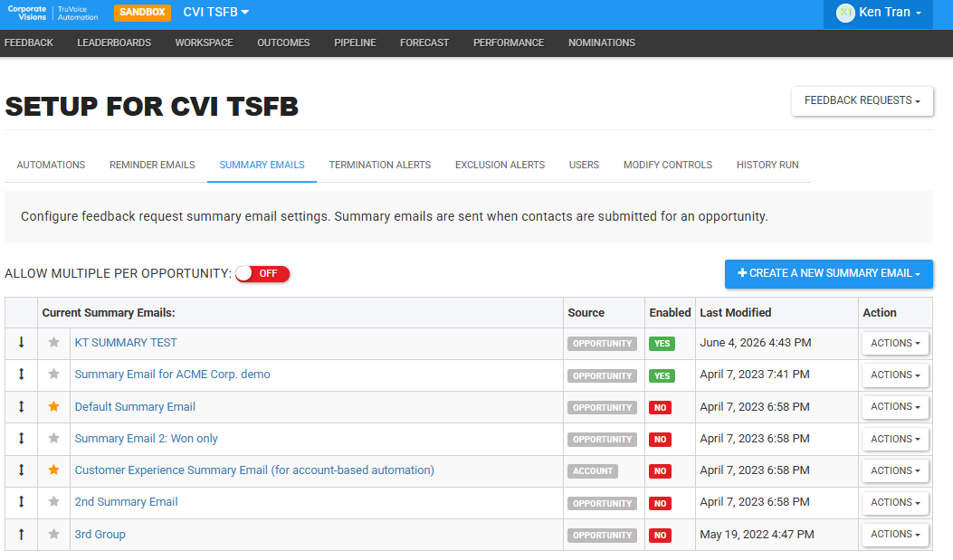This screenshot has width=953, height=560.
Task: Toggle Allow Multiple Per Opportunity switch
Action: pos(262,274)
